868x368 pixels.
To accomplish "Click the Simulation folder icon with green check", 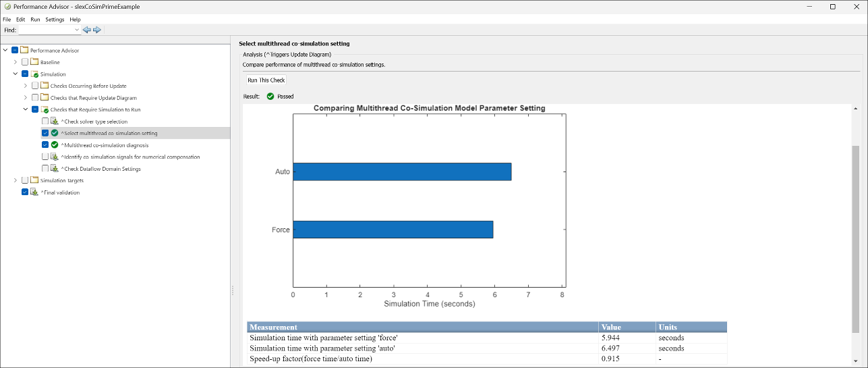I will 34,74.
